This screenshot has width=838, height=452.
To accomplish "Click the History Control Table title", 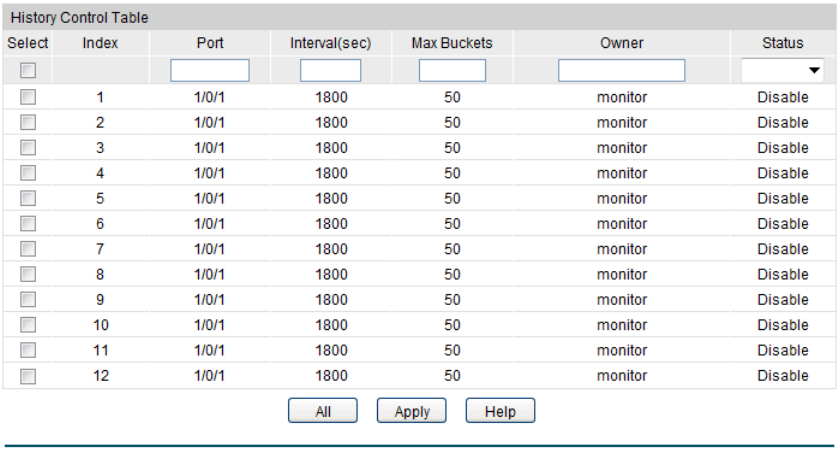I will tap(79, 18).
